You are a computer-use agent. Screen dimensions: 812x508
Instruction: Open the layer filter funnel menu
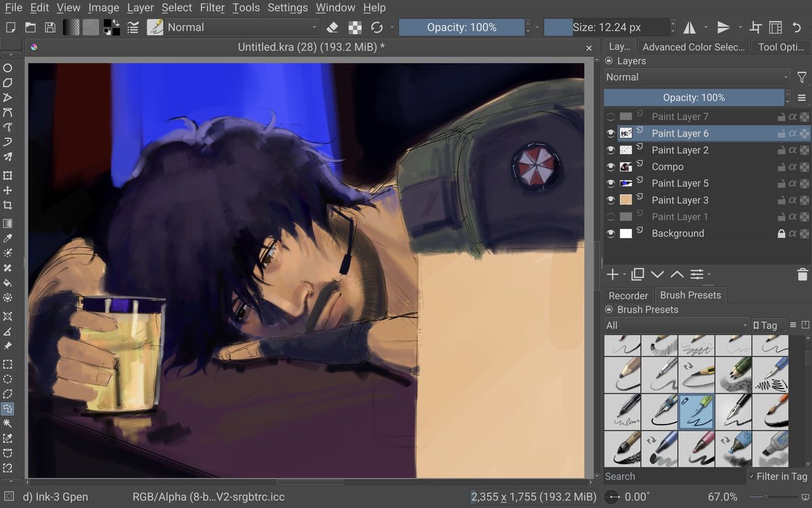tap(802, 77)
